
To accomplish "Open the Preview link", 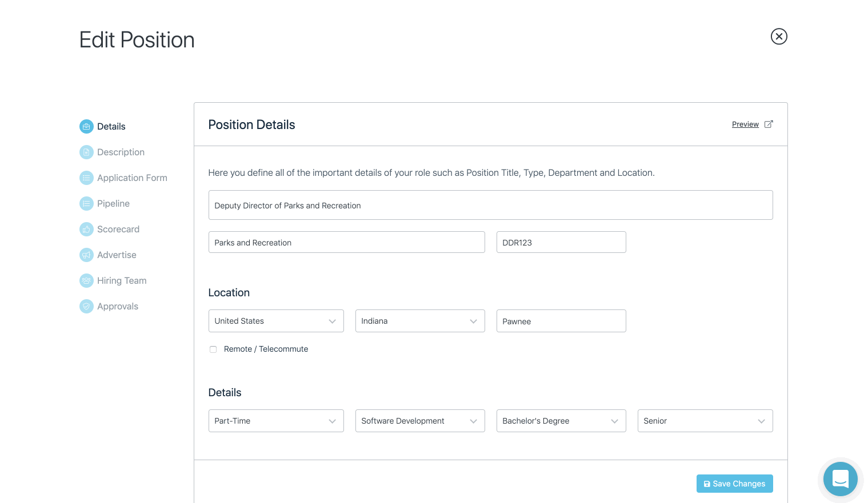I will (x=745, y=124).
